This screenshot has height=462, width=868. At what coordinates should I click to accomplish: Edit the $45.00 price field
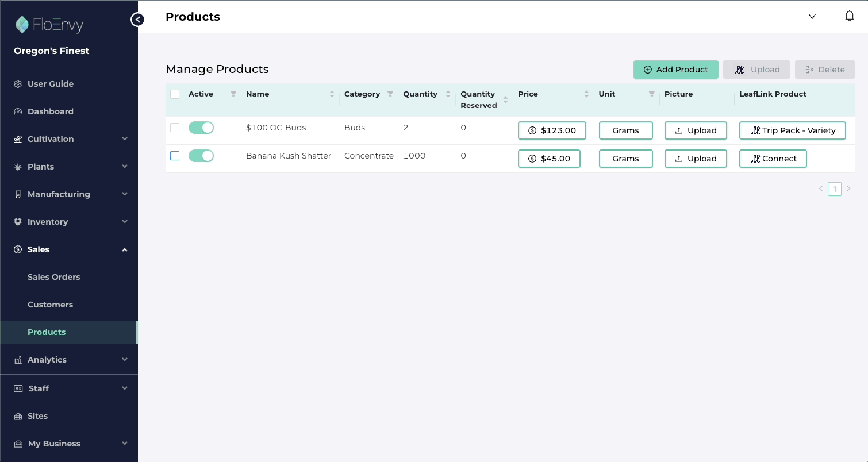(549, 158)
